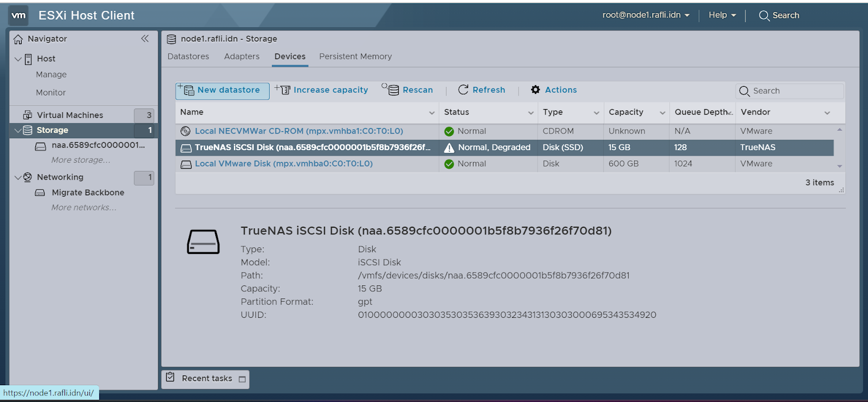Screen dimensions: 868x402
Task: Click the Refresh circular arrow icon
Action: 463,90
